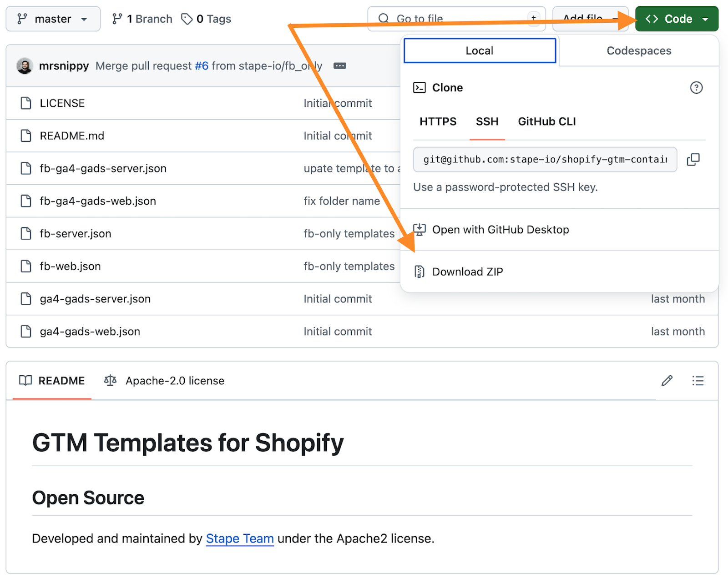Click 'last month' timestamp for ga4-gads-web.json
This screenshot has width=728, height=583.
tap(677, 332)
